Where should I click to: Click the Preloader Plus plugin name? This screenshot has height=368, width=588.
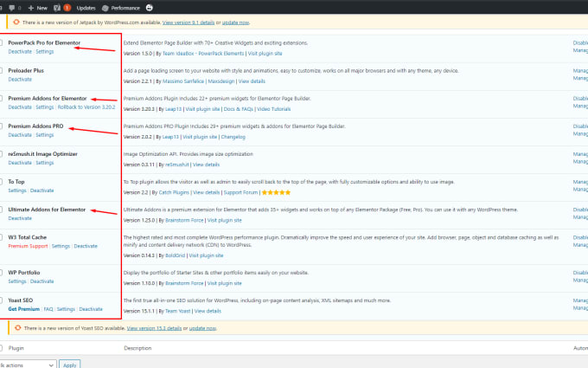(x=26, y=70)
